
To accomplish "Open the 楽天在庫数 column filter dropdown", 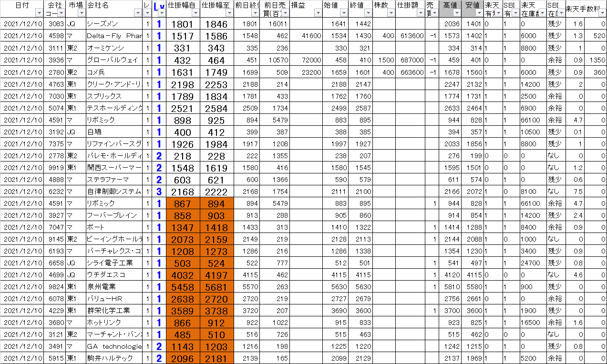I will coord(543,13).
